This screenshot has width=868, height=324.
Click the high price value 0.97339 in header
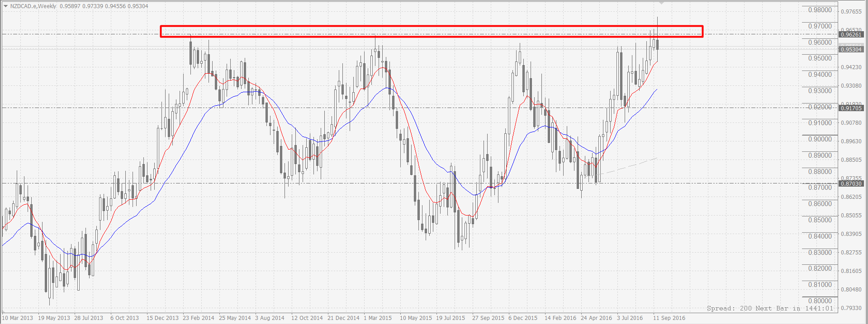pyautogui.click(x=92, y=6)
